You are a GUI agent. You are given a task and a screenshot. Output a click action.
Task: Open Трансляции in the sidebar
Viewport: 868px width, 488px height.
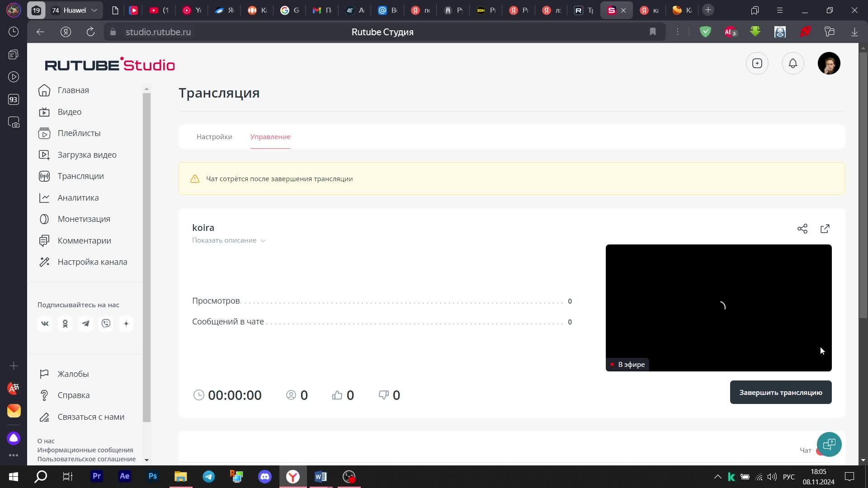pos(80,176)
